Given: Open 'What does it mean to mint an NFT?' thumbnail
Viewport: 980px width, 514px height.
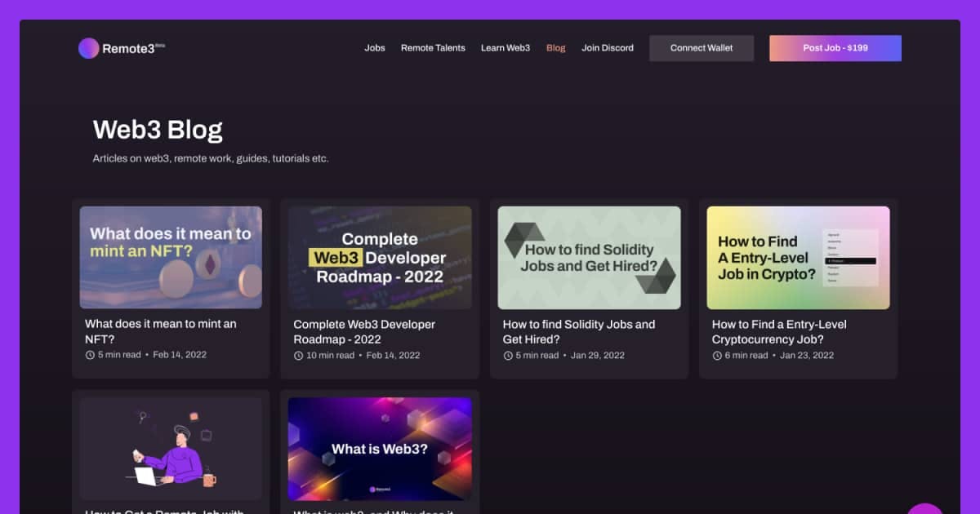Looking at the screenshot, I should (171, 257).
